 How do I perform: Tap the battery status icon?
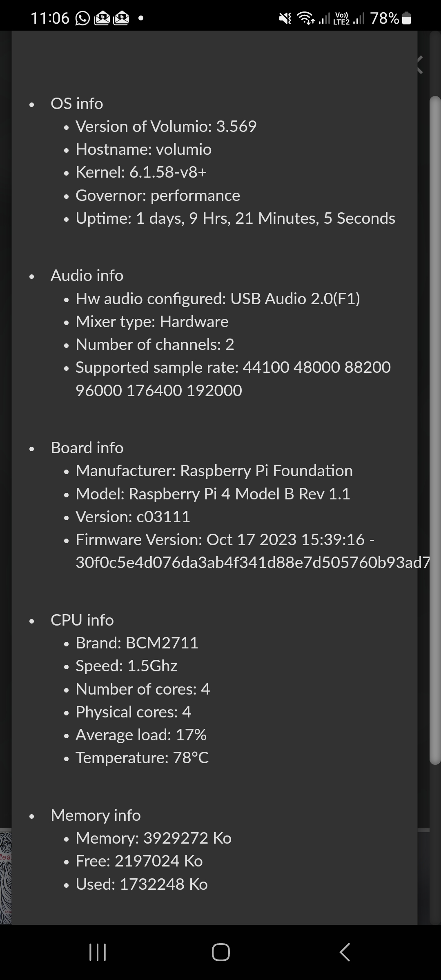tap(407, 19)
